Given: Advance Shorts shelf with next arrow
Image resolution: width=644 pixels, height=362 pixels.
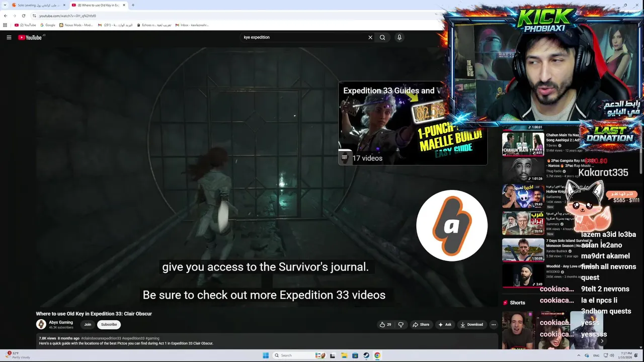Looking at the screenshot, I should tap(602, 341).
